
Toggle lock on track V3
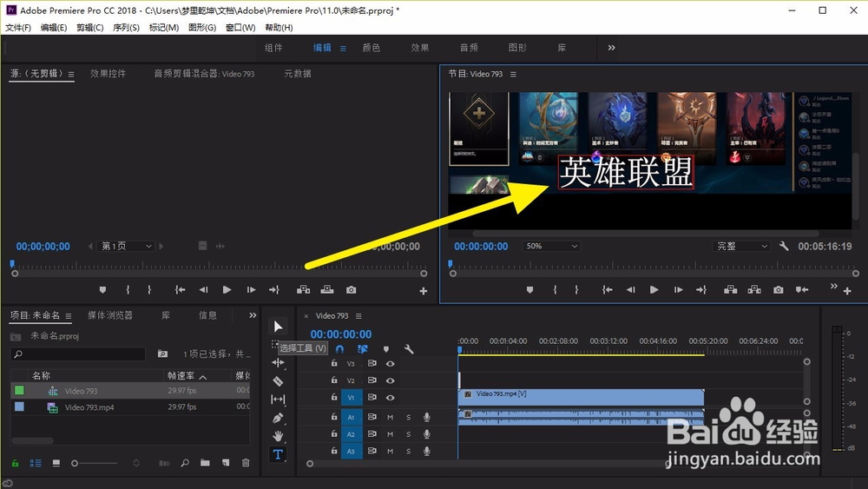point(334,363)
